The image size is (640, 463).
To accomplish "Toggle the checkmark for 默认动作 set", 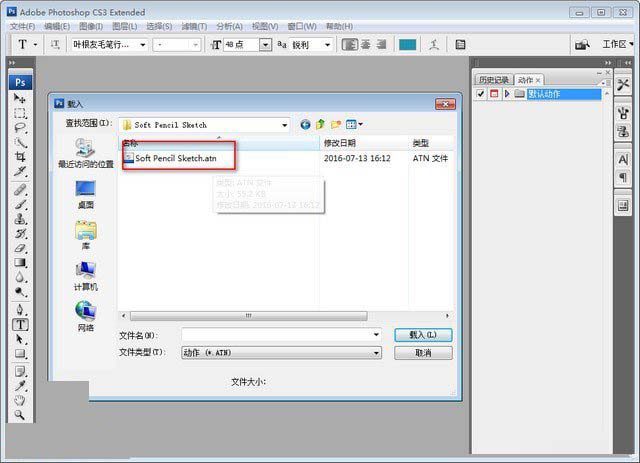I will [480, 94].
